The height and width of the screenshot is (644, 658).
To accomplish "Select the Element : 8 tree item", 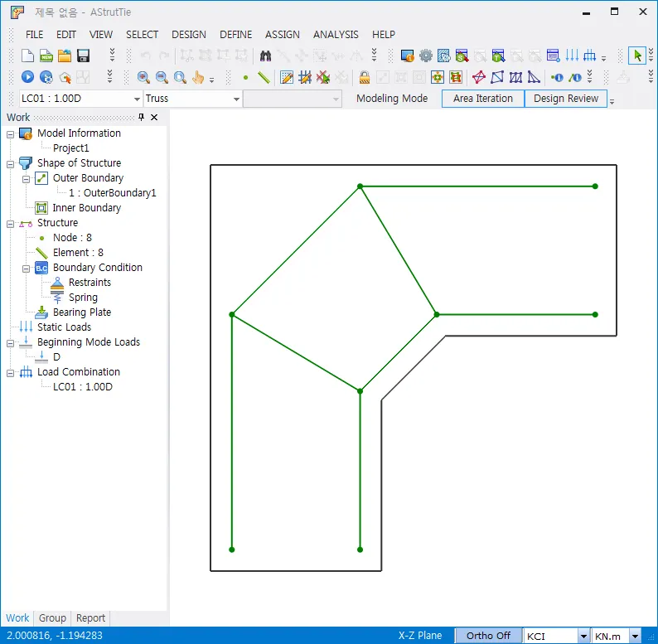I will (x=78, y=252).
